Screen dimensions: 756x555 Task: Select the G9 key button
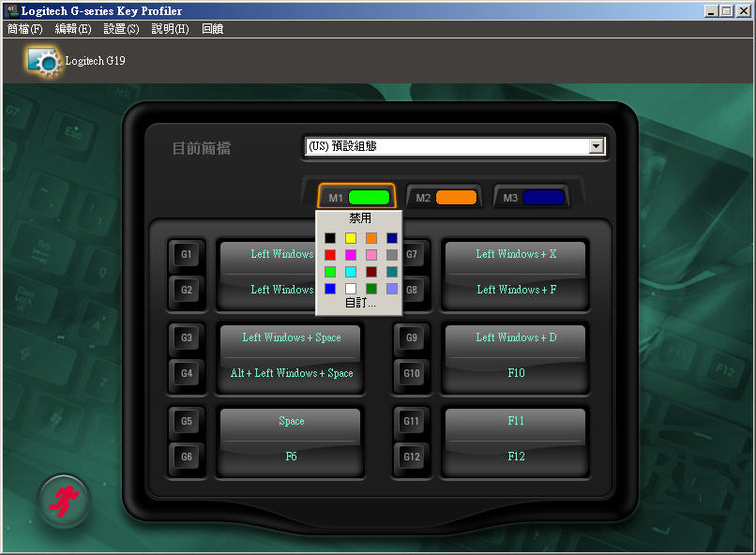pyautogui.click(x=412, y=337)
